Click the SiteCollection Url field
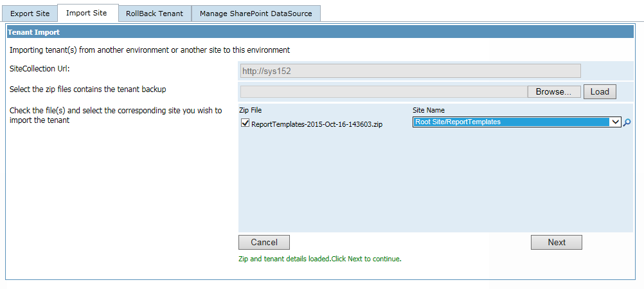Viewport: 644px width, 289px height. click(x=410, y=71)
